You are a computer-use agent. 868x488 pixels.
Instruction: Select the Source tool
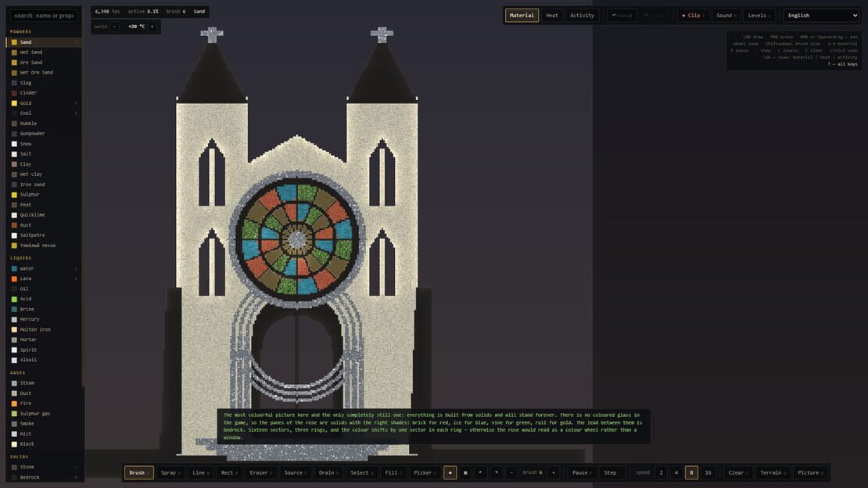295,472
